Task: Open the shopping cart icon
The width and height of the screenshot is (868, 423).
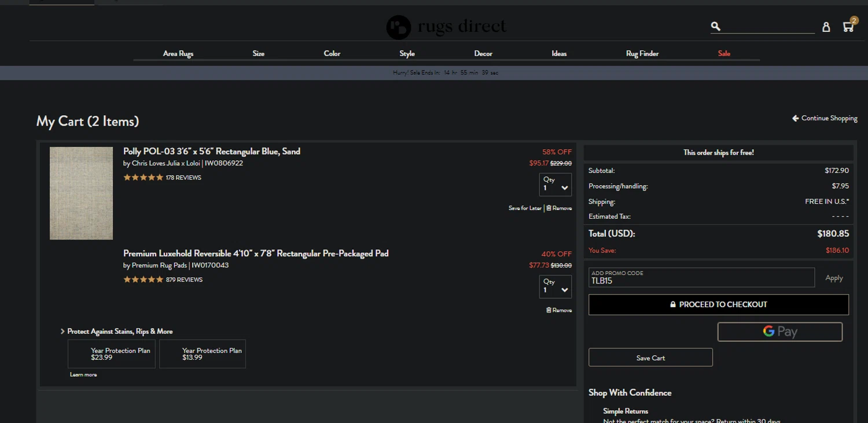Action: pos(849,25)
